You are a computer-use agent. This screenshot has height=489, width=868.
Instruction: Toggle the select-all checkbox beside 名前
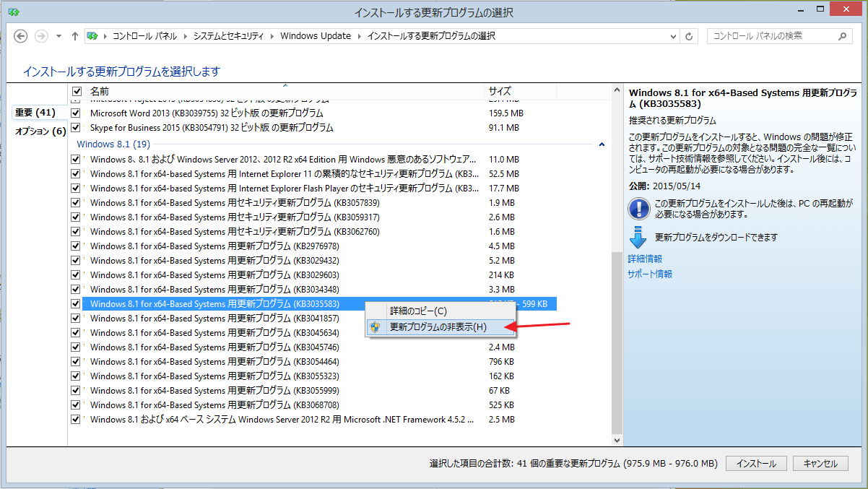click(x=77, y=92)
